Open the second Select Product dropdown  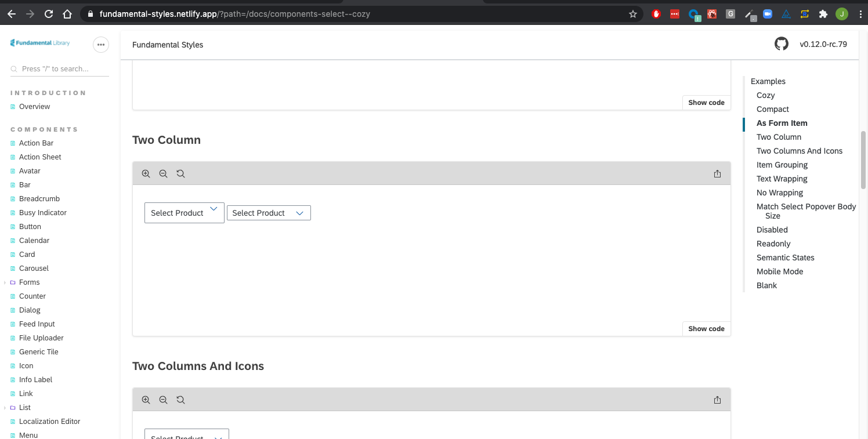click(268, 212)
